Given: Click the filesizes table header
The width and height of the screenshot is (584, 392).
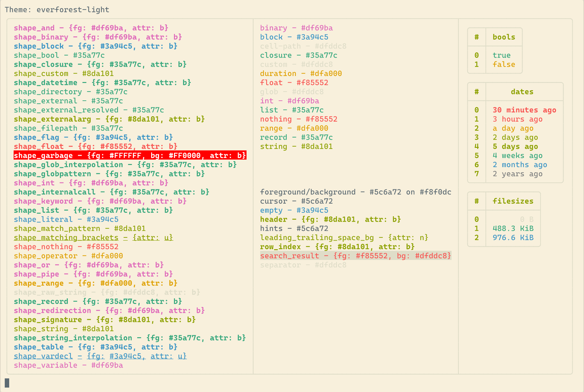Looking at the screenshot, I should pos(513,201).
